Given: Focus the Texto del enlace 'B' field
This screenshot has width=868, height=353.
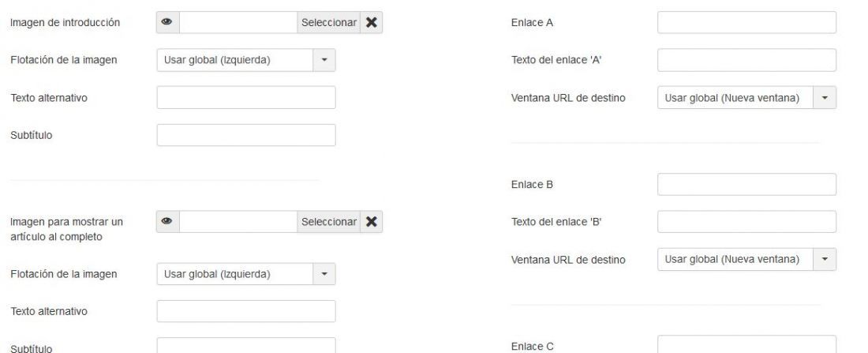Looking at the screenshot, I should [746, 222].
